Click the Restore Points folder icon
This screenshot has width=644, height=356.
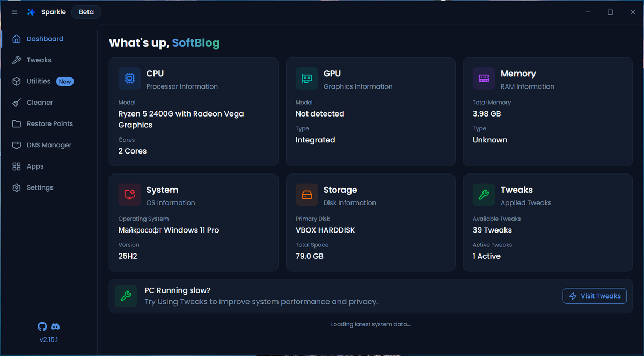click(17, 123)
